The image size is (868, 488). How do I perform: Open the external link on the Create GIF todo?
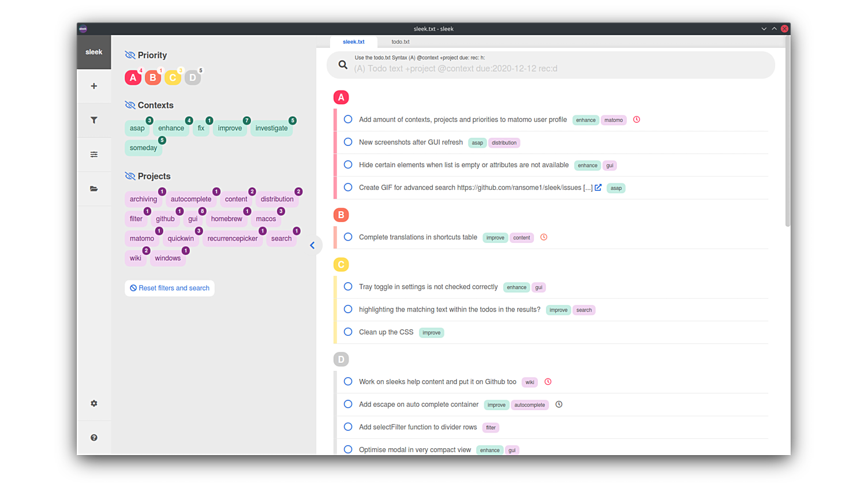tap(598, 187)
